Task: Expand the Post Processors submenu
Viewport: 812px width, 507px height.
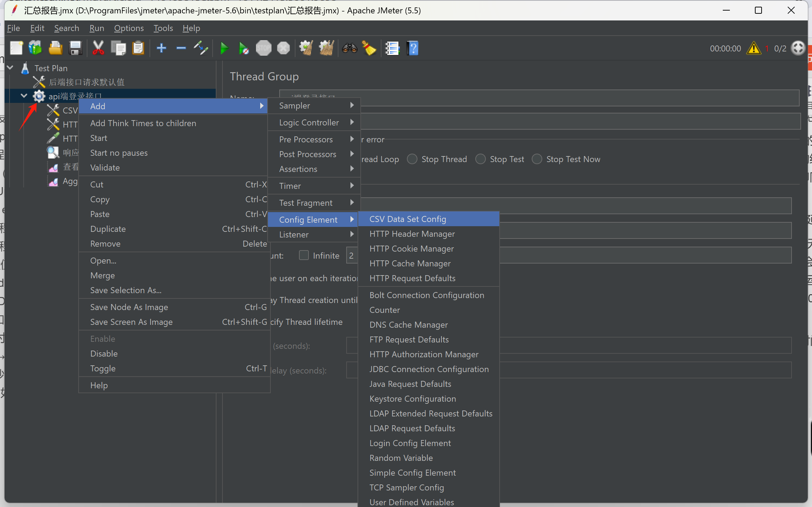Action: tap(314, 154)
